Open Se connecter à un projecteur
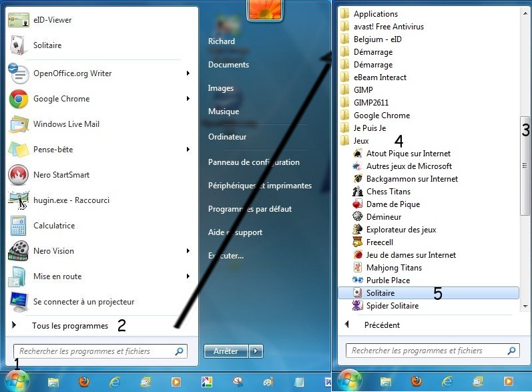 101,302
